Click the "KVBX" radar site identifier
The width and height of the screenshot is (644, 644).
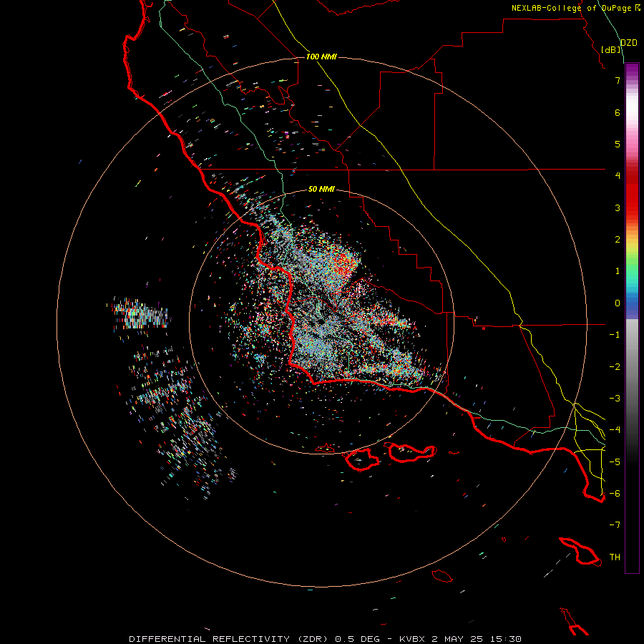coord(412,639)
